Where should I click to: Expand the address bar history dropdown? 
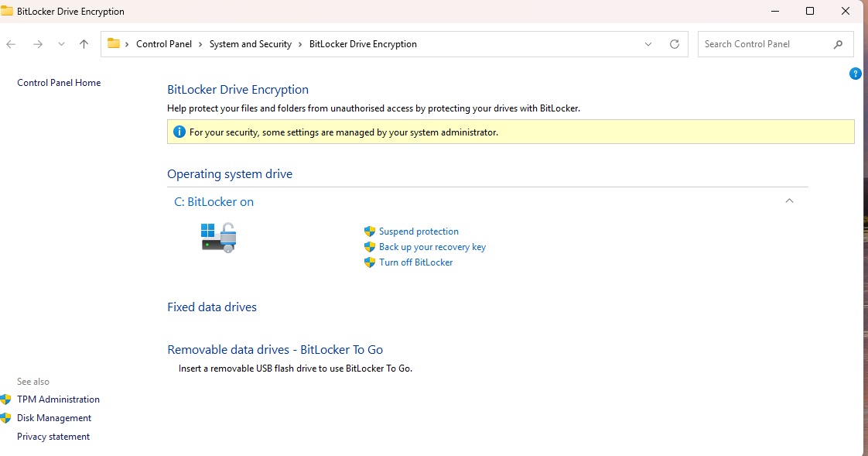648,44
